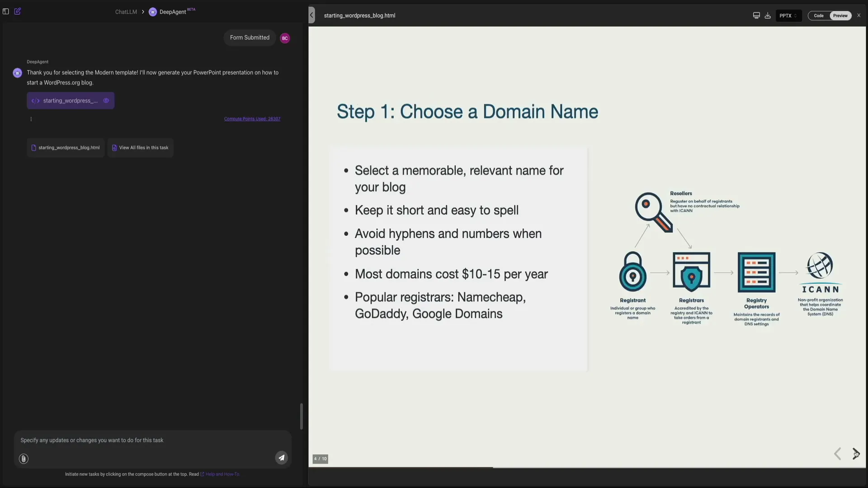Click the DeepAgent bot avatar icon
Viewport: 868px width, 488px height.
(18, 73)
